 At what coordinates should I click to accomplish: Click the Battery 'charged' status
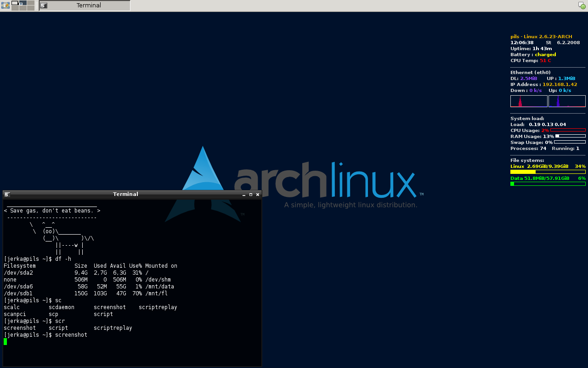click(545, 55)
